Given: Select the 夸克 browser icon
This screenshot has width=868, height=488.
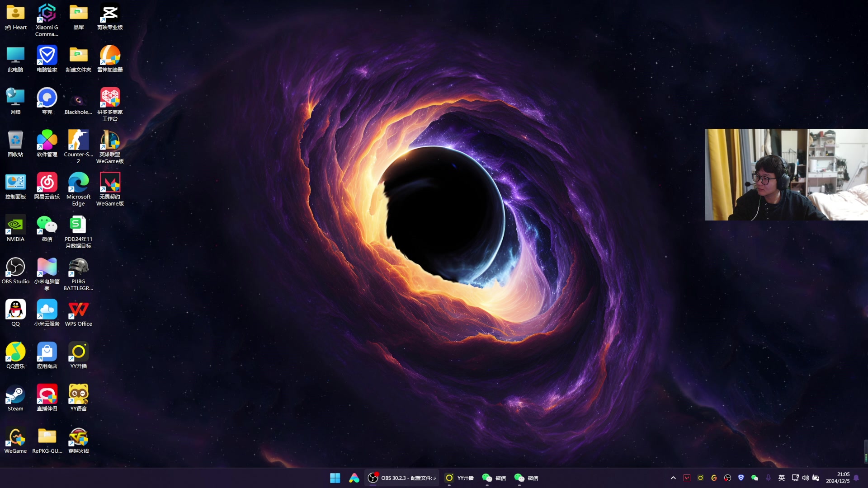Looking at the screenshot, I should point(47,101).
